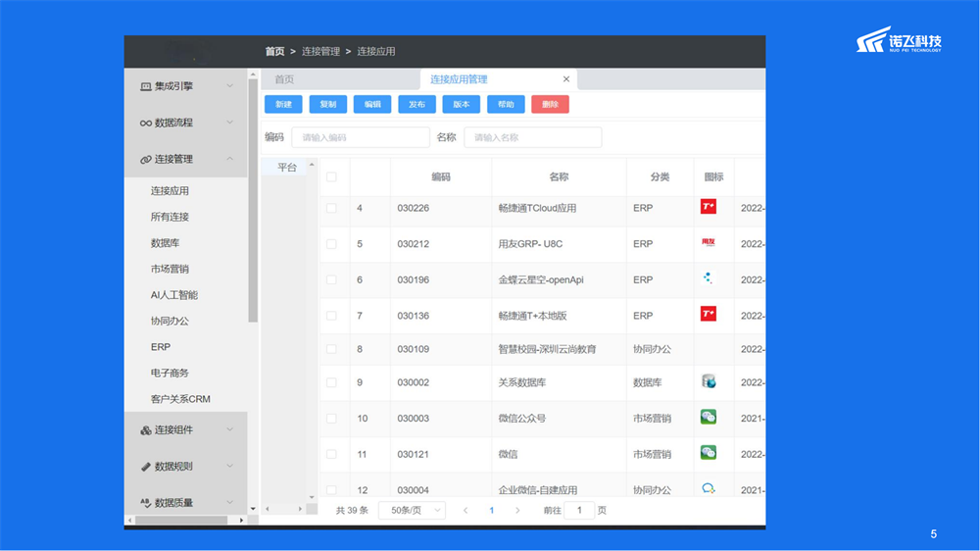Click the 连接管理 link icon
This screenshot has height=551, width=980.
coord(146,160)
